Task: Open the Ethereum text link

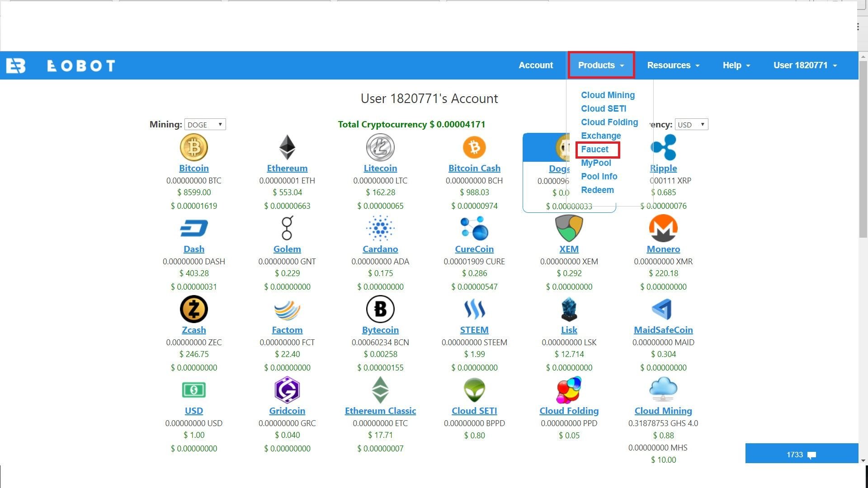Action: click(287, 168)
